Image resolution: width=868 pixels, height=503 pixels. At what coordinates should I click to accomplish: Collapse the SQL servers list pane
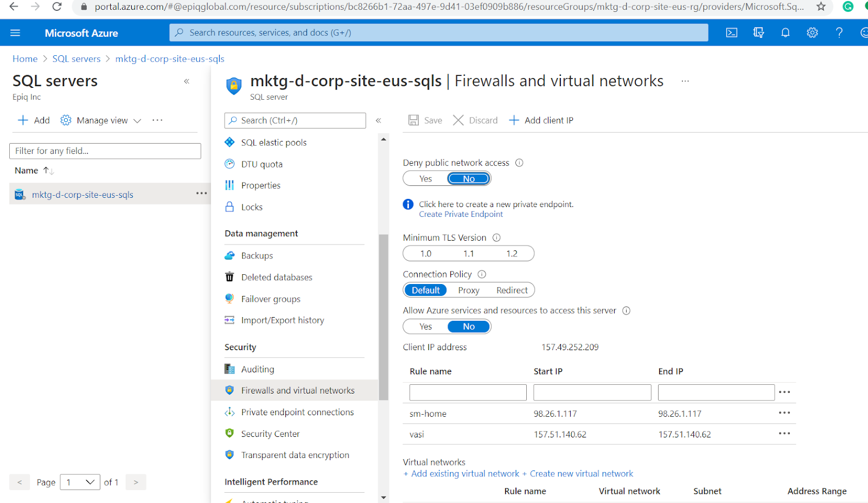coord(186,81)
